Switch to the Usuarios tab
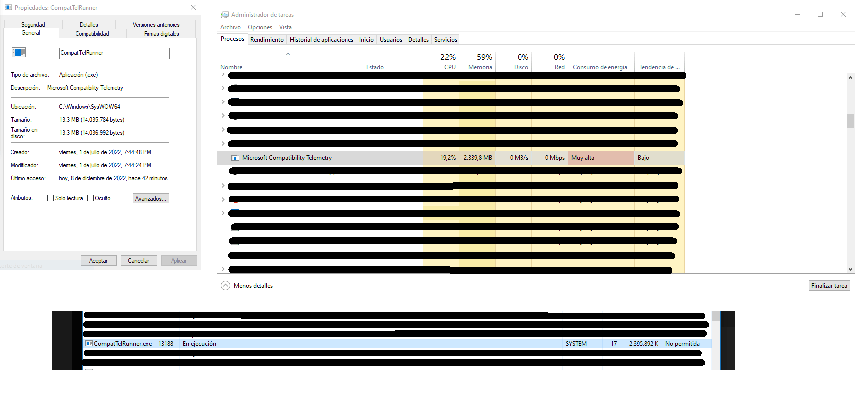Image resolution: width=868 pixels, height=405 pixels. point(391,40)
